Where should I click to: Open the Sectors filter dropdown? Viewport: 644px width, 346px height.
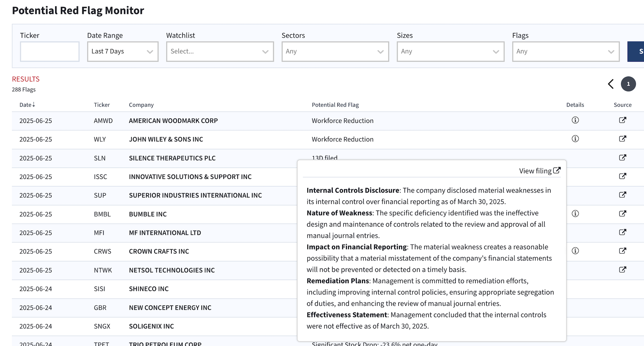point(335,51)
